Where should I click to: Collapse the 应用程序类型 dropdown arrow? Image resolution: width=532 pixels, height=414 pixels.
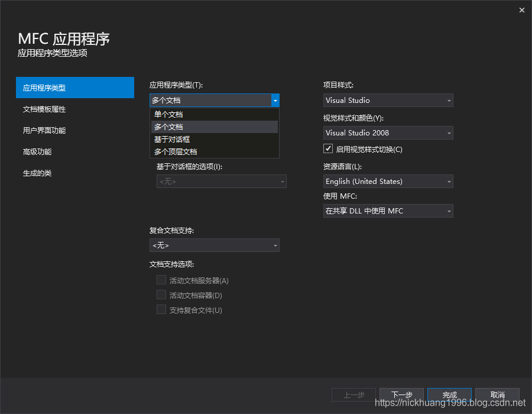pyautogui.click(x=275, y=101)
